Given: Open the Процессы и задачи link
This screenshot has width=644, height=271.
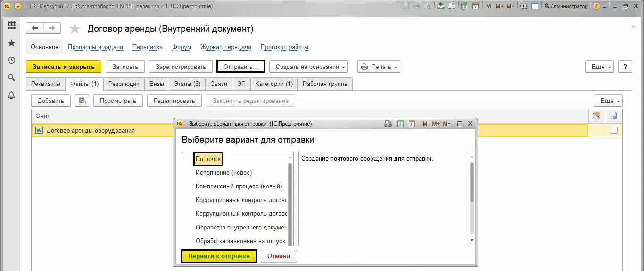Looking at the screenshot, I should click(95, 47).
